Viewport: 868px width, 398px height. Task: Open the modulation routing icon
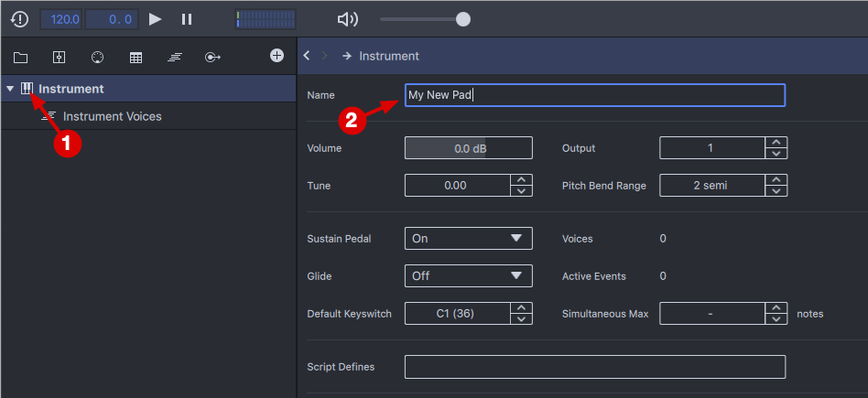[x=212, y=57]
